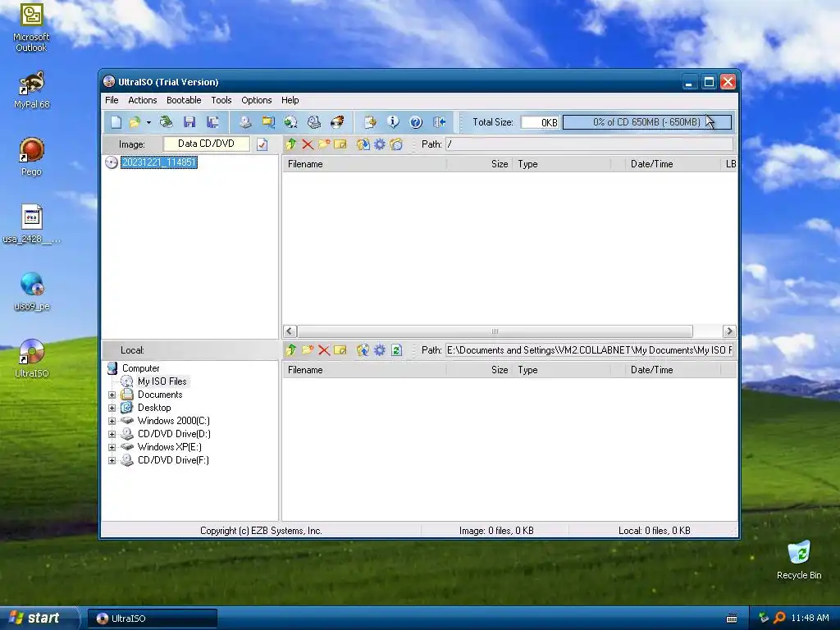Create new folder in Image pane toolbar
Screen dimensions: 840x630
(x=323, y=144)
